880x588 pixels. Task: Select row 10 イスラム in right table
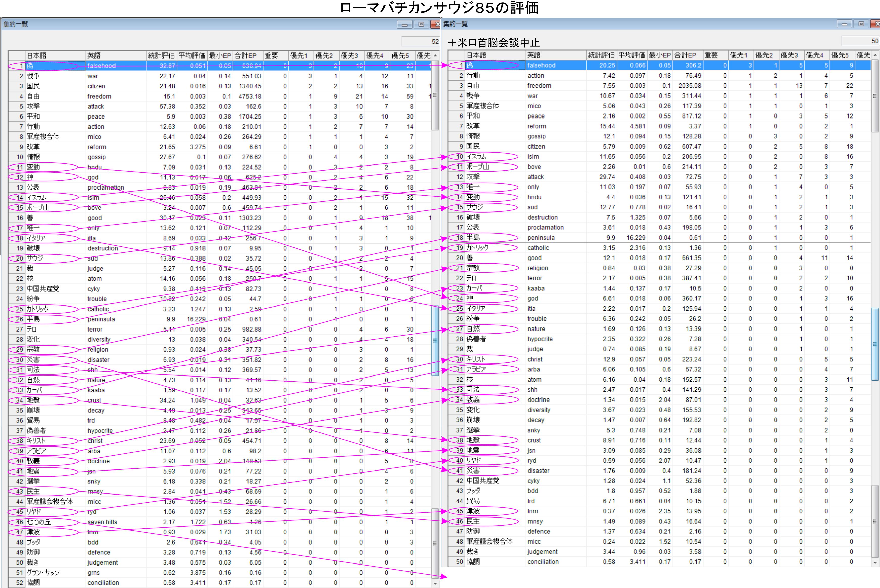tap(476, 157)
